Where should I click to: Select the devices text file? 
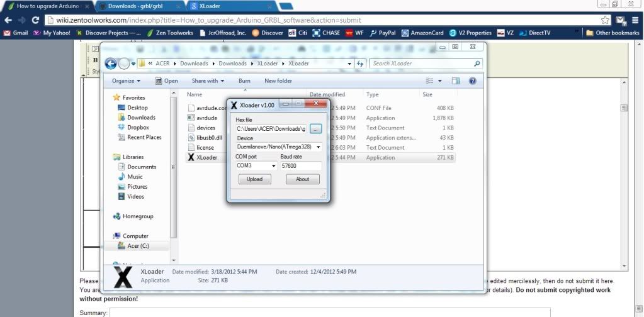pos(206,128)
